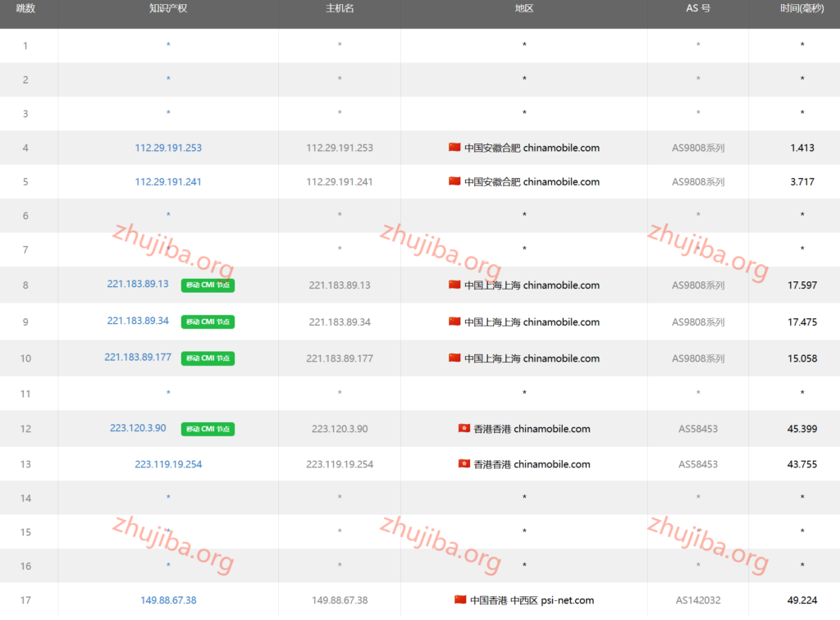This screenshot has width=840, height=620.
Task: Click the flag icon for 中国上海上海 hop 8
Action: coord(455,285)
